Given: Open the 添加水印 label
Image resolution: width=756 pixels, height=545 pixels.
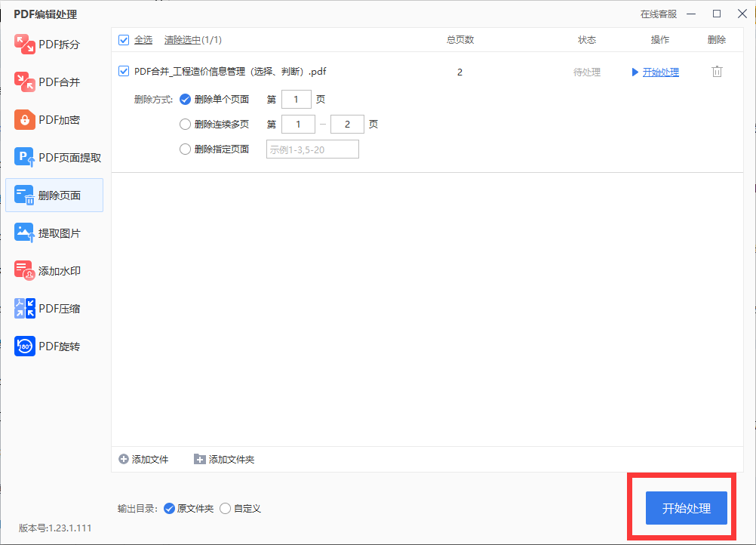Looking at the screenshot, I should 60,271.
